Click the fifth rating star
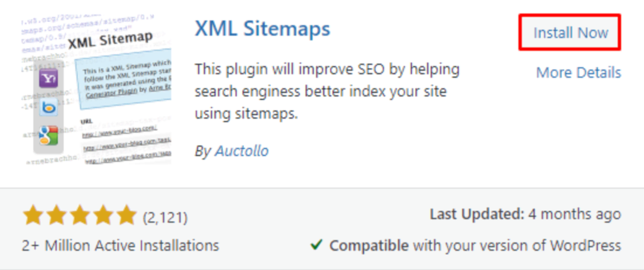 [x=126, y=215]
